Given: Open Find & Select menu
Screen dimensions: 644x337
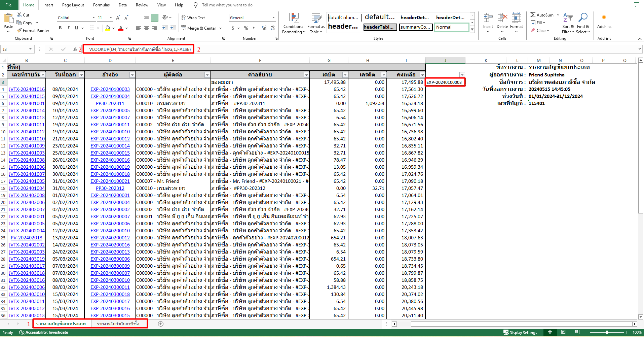Looking at the screenshot, I should [x=583, y=23].
